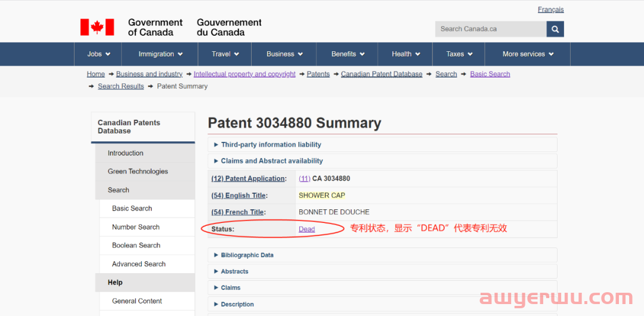Viewport: 644px width, 316px height.
Task: Click the Search Canada.ca input field
Action: pyautogui.click(x=491, y=29)
